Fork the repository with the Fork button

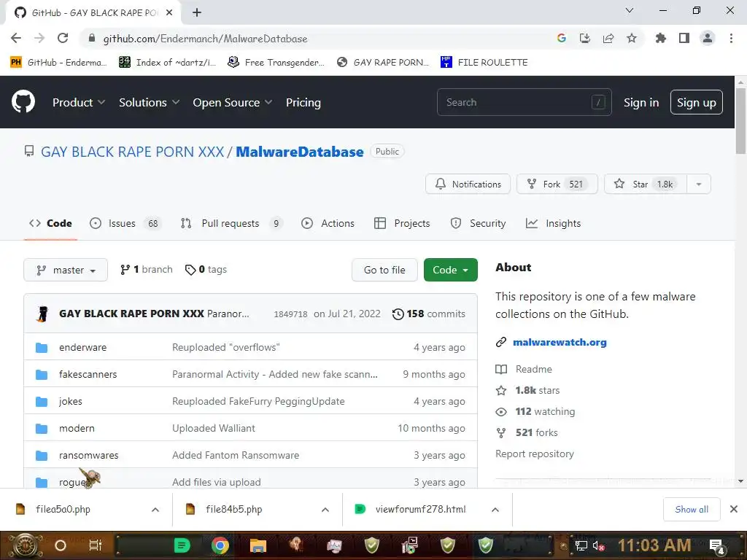pyautogui.click(x=557, y=184)
